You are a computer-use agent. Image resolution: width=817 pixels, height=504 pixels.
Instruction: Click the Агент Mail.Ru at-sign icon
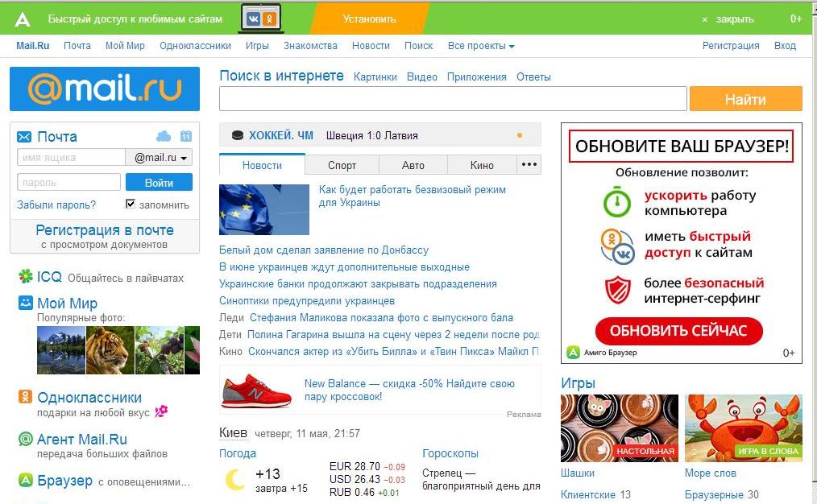point(26,439)
